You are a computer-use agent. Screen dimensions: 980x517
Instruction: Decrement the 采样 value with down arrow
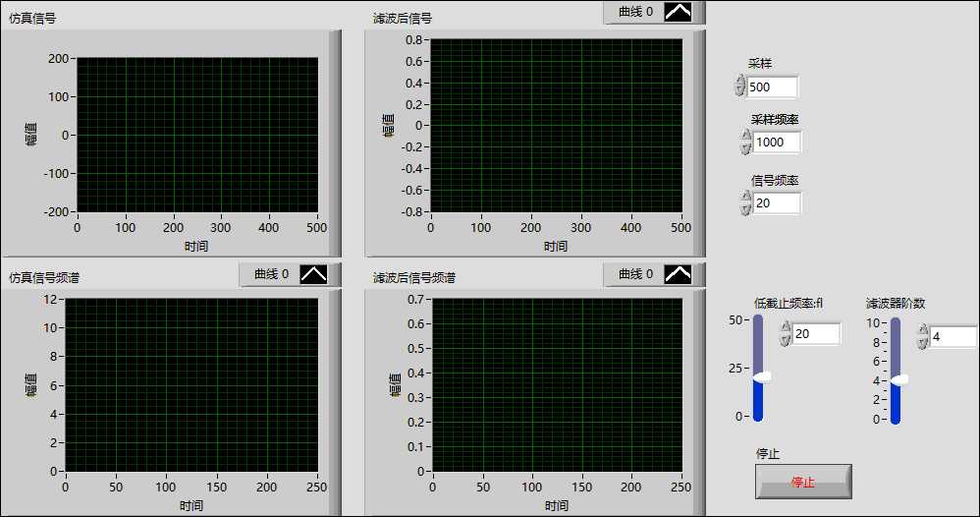tap(740, 91)
